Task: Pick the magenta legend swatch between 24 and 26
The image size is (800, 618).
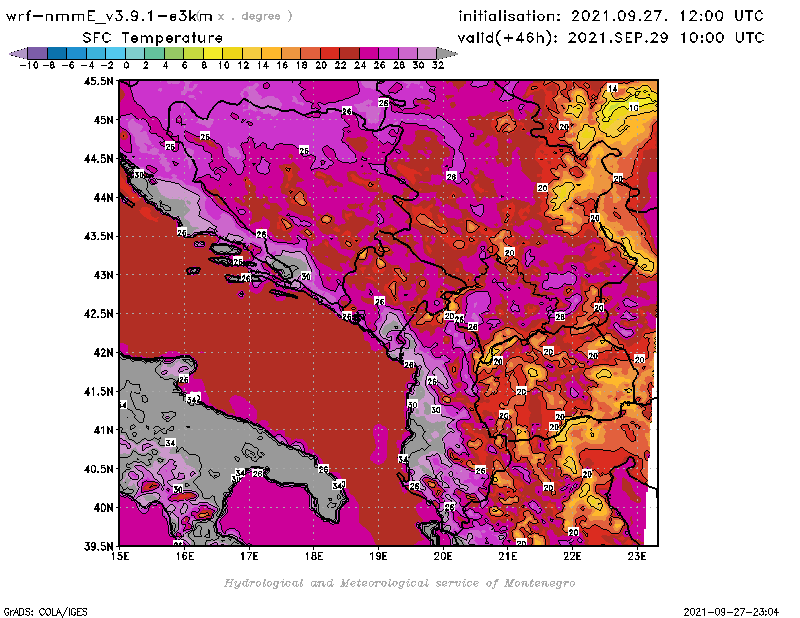Action: coord(368,53)
